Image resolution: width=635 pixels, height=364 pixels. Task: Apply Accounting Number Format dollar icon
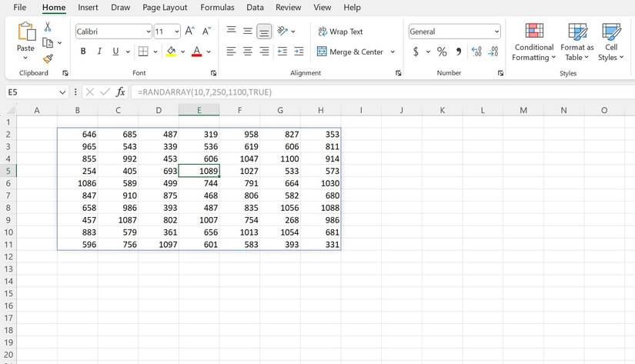416,52
